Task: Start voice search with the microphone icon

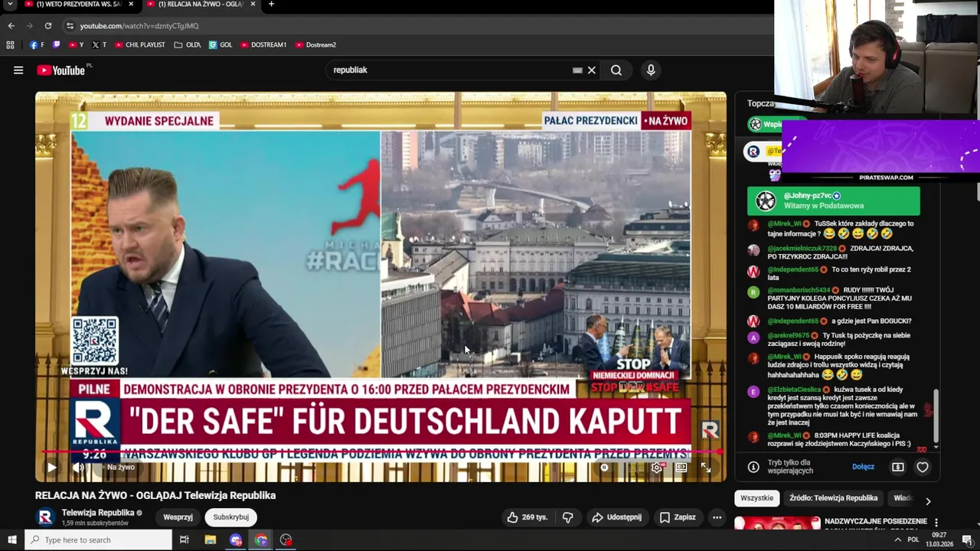Action: [x=651, y=70]
